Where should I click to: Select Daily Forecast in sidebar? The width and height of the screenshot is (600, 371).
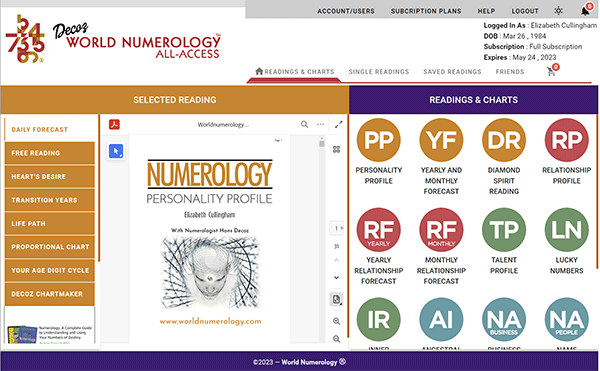(x=49, y=129)
